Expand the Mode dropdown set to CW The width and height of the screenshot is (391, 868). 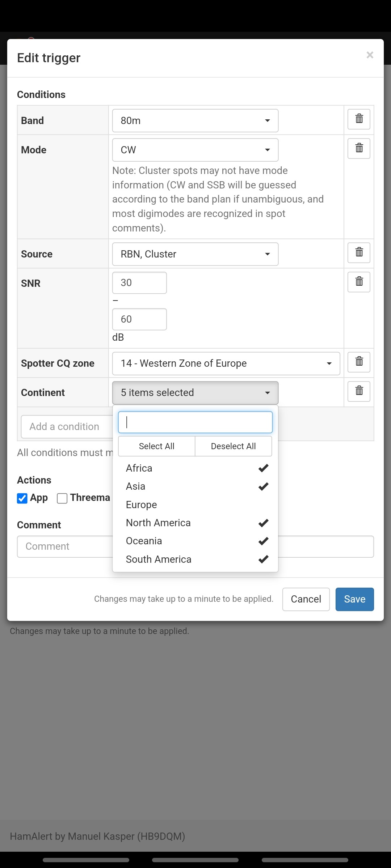(x=195, y=150)
